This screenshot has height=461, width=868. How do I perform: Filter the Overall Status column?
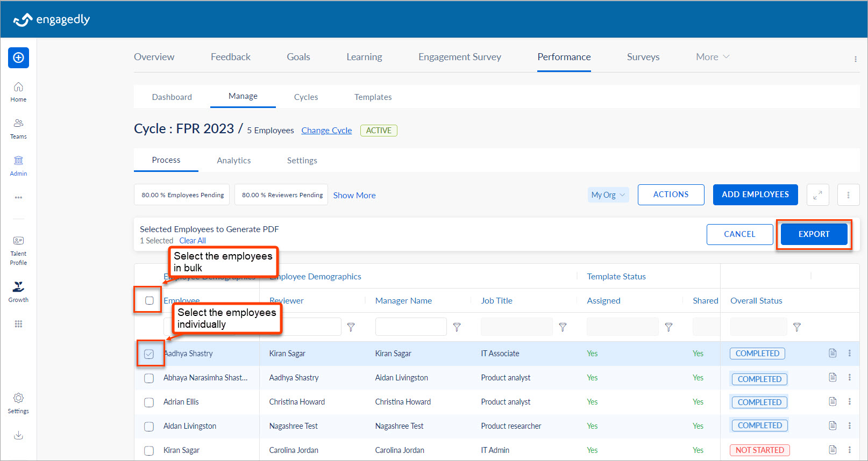click(796, 327)
